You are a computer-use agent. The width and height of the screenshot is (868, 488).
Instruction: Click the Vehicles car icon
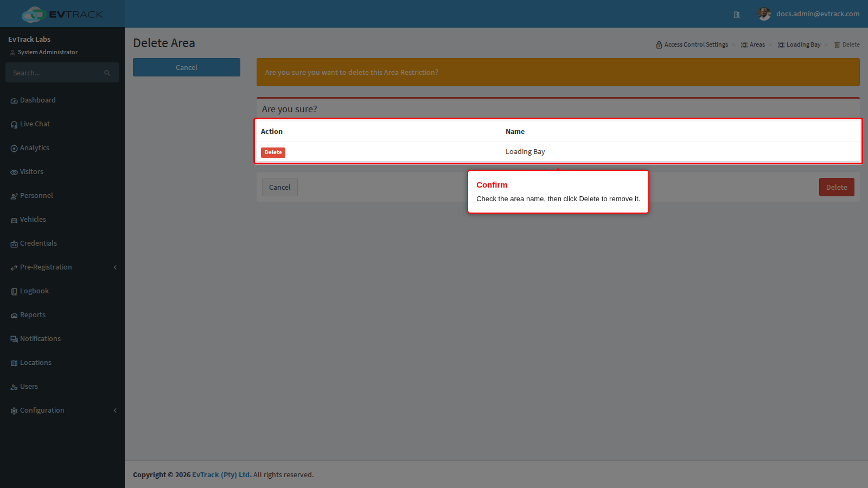click(x=14, y=220)
